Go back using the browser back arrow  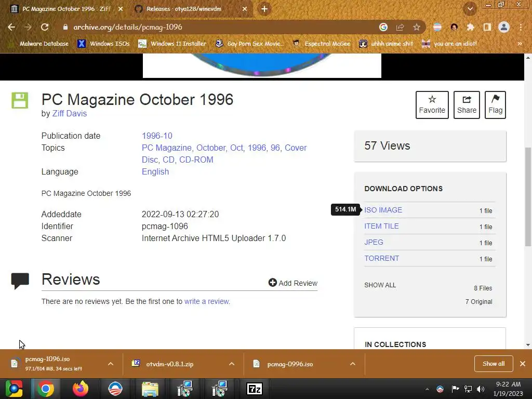click(x=11, y=27)
